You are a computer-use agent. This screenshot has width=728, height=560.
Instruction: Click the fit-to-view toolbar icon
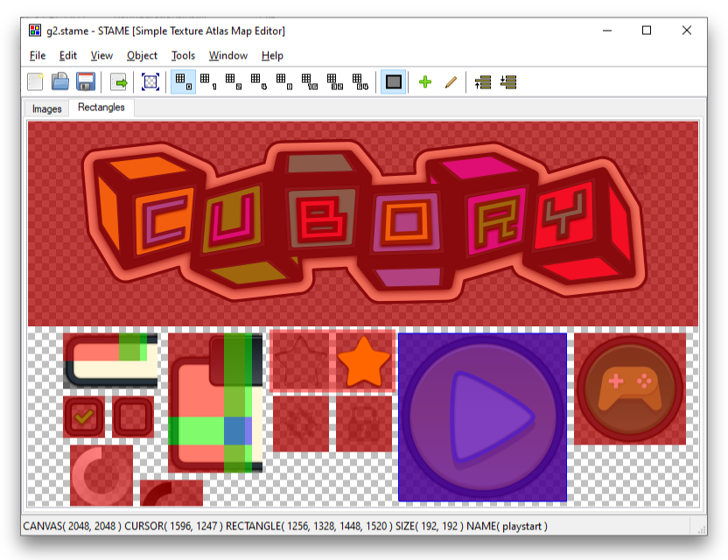coord(150,82)
